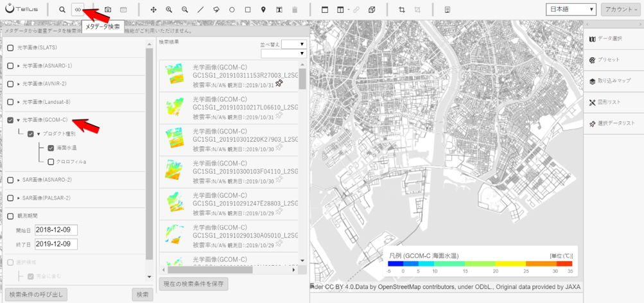Uncheck the プロダクト種別 checkbox
Screen dimensions: 644x303
tap(31, 134)
